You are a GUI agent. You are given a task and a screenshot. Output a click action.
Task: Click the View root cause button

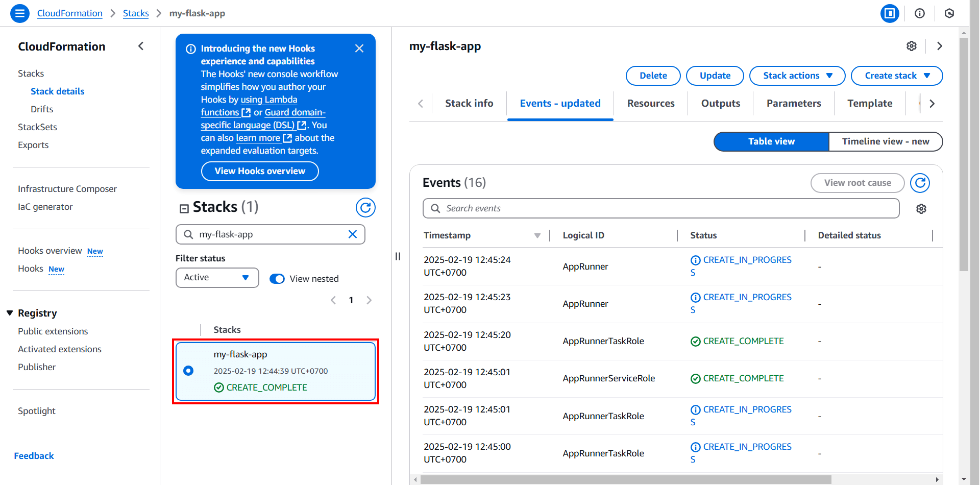click(x=857, y=183)
